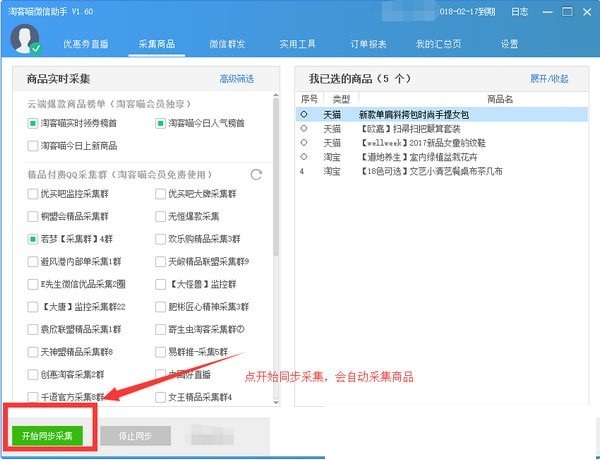Screen dimensions: 600x460
Task: Check 寄生虫淘客采集群
Action: point(160,330)
